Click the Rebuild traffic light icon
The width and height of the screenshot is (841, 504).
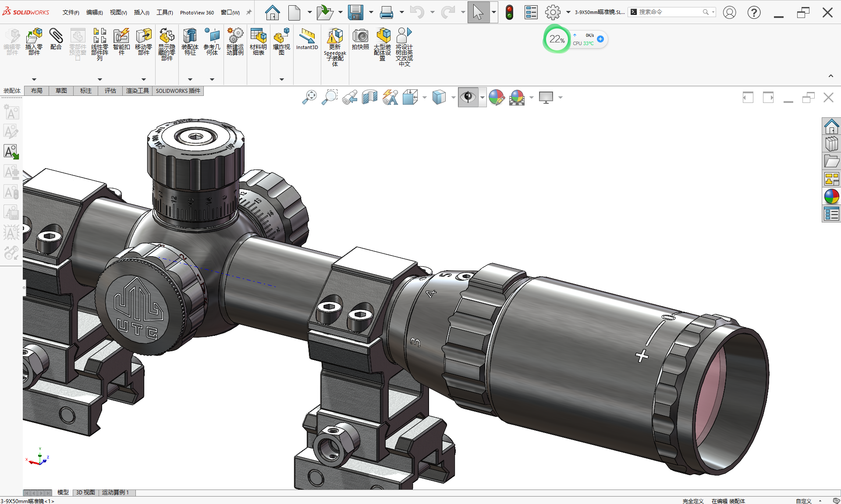click(509, 12)
